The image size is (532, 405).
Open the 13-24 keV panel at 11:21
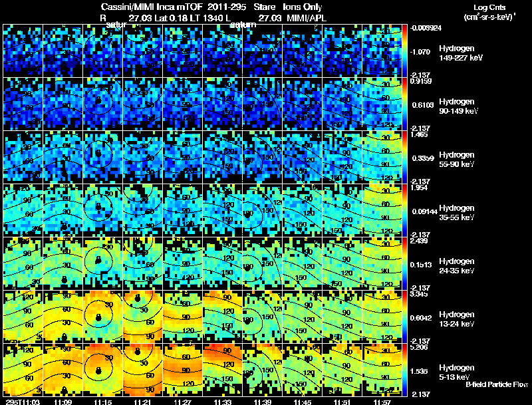(142, 317)
